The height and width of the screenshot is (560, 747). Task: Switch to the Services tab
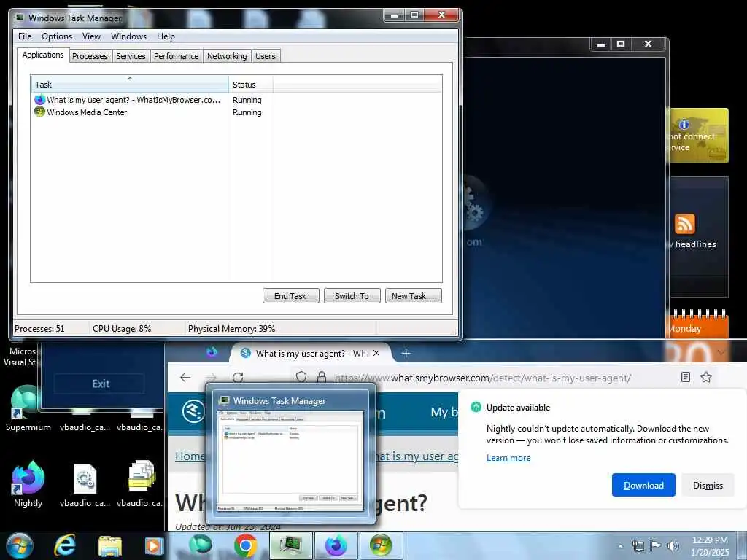(131, 56)
